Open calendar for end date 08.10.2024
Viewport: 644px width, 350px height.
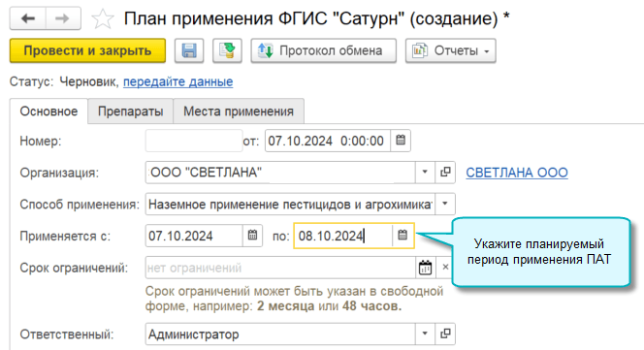click(x=402, y=236)
